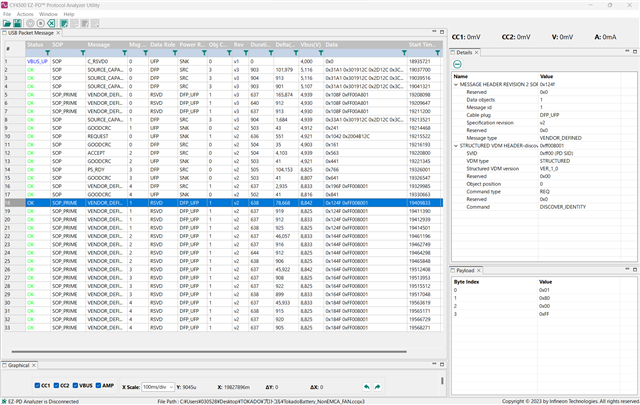Screen dimensions: 640x405
Task: Click the open file toolbar icon
Action: 7,21
